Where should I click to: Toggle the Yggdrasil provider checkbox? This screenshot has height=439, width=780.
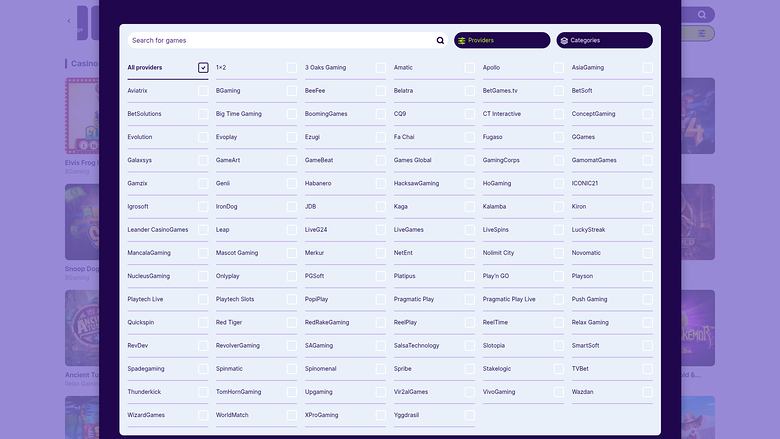(470, 415)
